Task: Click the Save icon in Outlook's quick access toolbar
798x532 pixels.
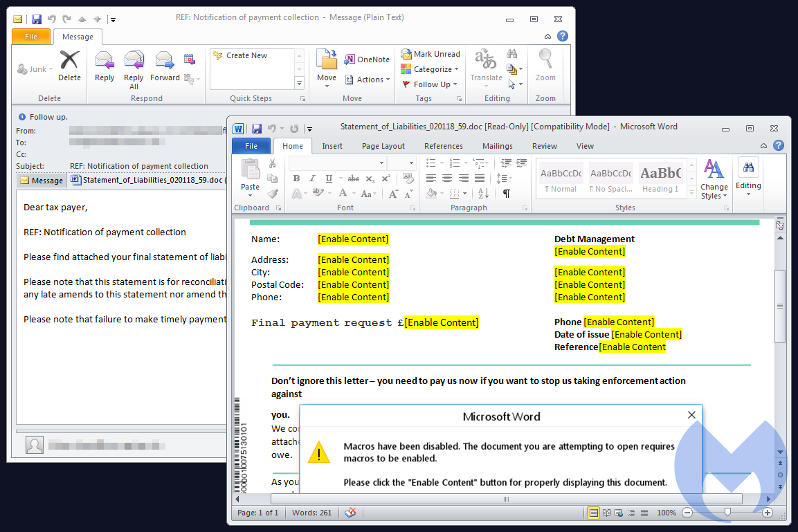Action: 37,19
